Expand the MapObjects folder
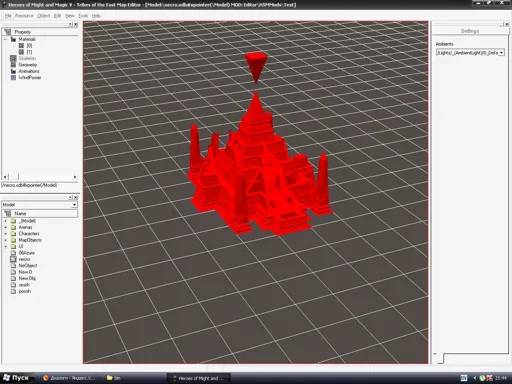Image resolution: width=512 pixels, height=384 pixels. pos(5,240)
